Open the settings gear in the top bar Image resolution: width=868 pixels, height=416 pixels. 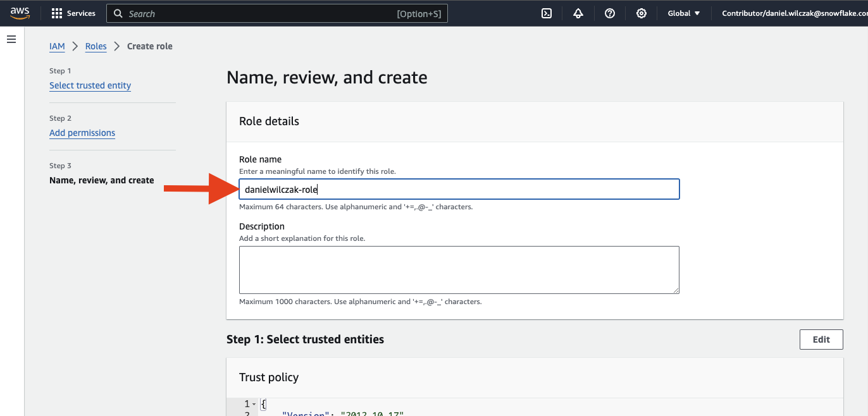(642, 13)
